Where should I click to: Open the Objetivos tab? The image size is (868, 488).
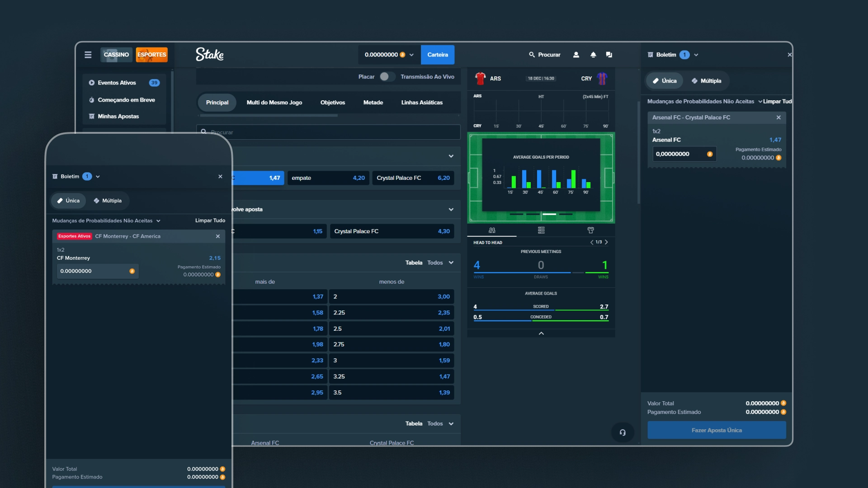click(332, 103)
